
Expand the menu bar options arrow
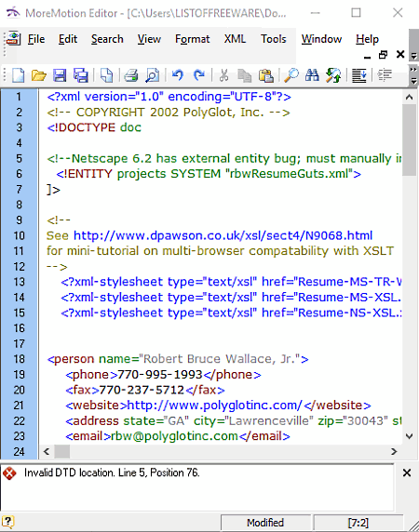pos(413,56)
